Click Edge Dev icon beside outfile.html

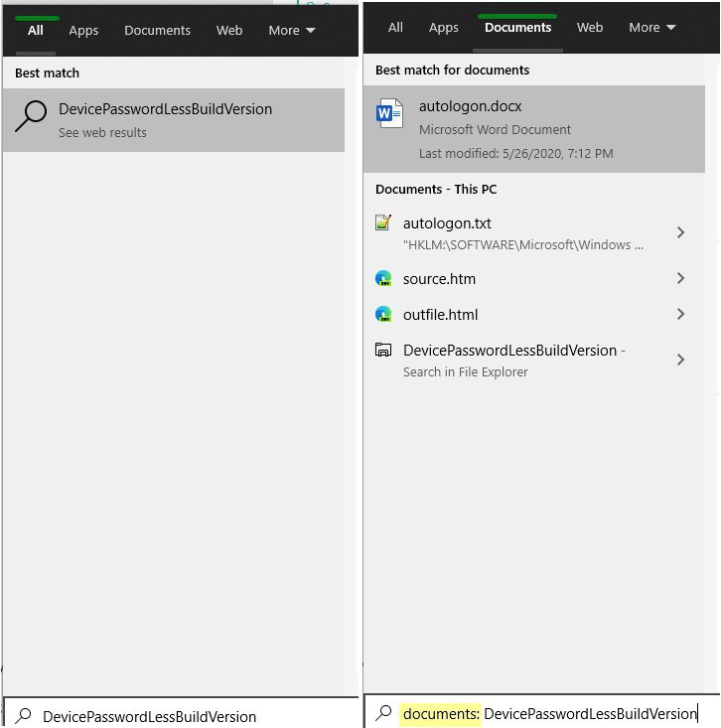(x=383, y=314)
